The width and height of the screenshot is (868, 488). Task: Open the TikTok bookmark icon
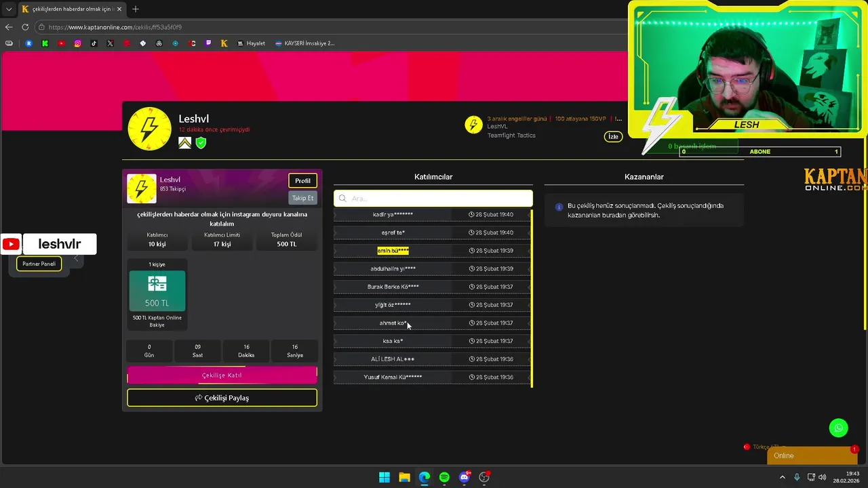click(94, 43)
